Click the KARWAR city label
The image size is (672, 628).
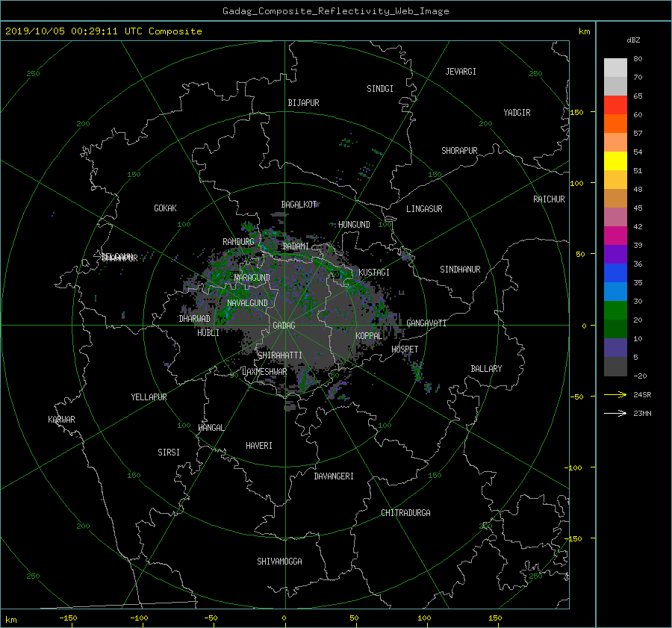61,420
